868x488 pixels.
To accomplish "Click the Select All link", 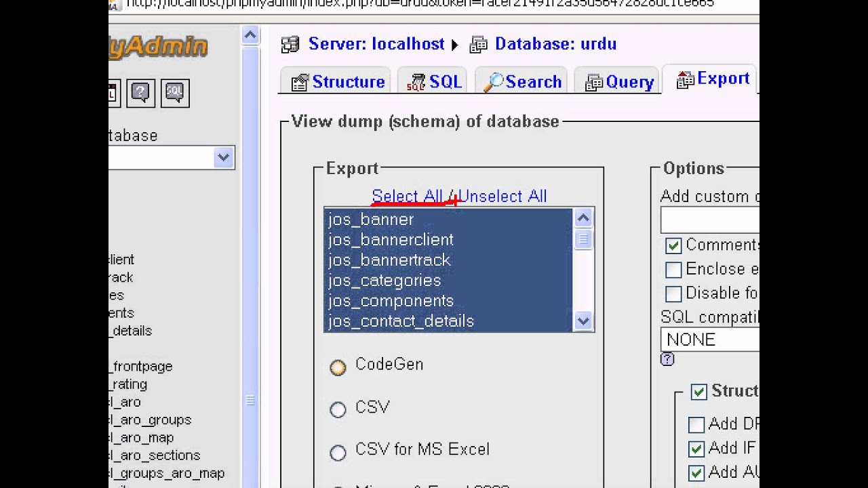I will [407, 196].
